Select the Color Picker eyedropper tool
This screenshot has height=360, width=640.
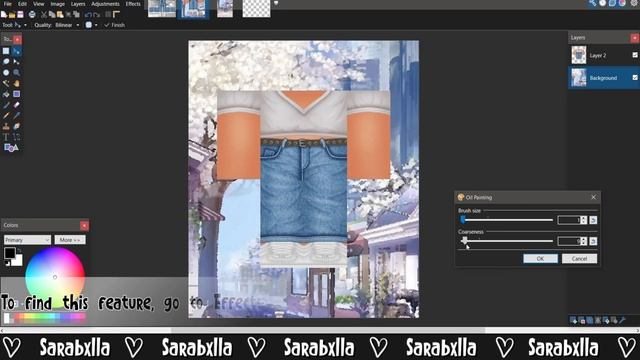tap(16, 116)
